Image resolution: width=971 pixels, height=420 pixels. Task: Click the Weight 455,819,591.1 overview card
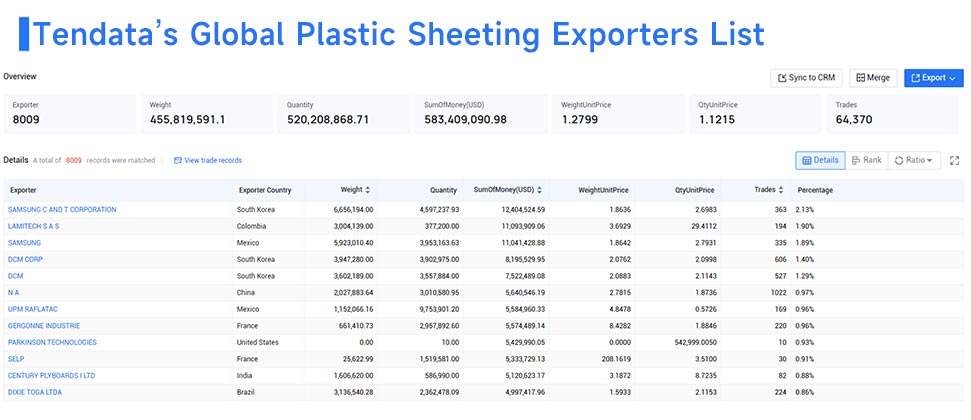pos(207,114)
